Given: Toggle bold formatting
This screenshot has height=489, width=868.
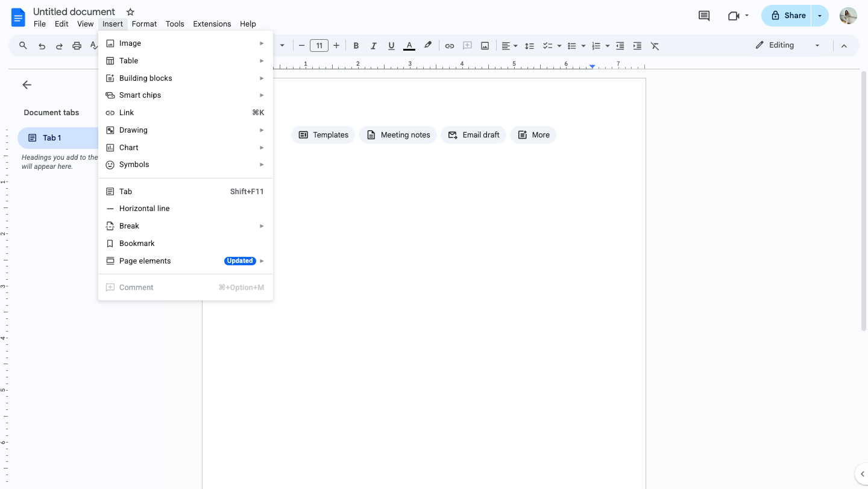Looking at the screenshot, I should pos(356,46).
